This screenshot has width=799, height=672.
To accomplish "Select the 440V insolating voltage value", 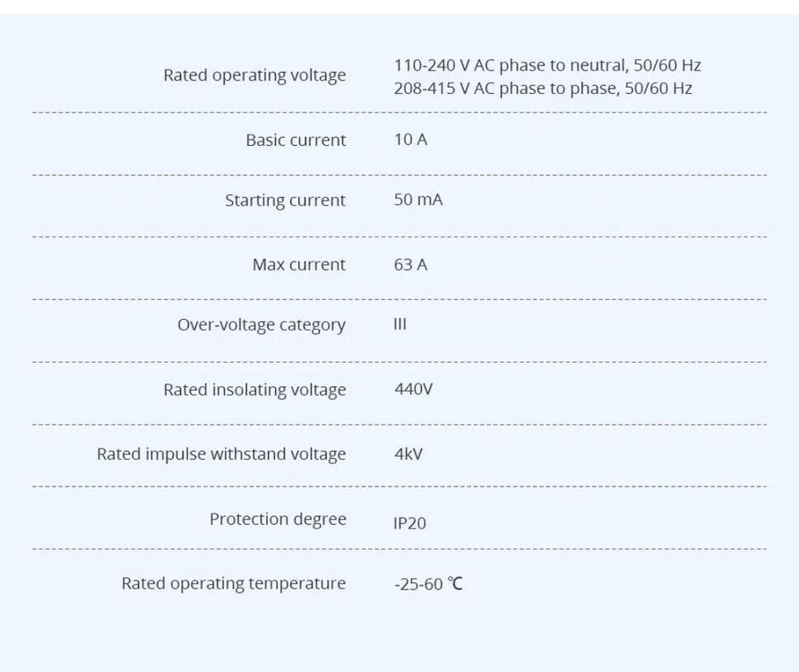I will tap(414, 389).
